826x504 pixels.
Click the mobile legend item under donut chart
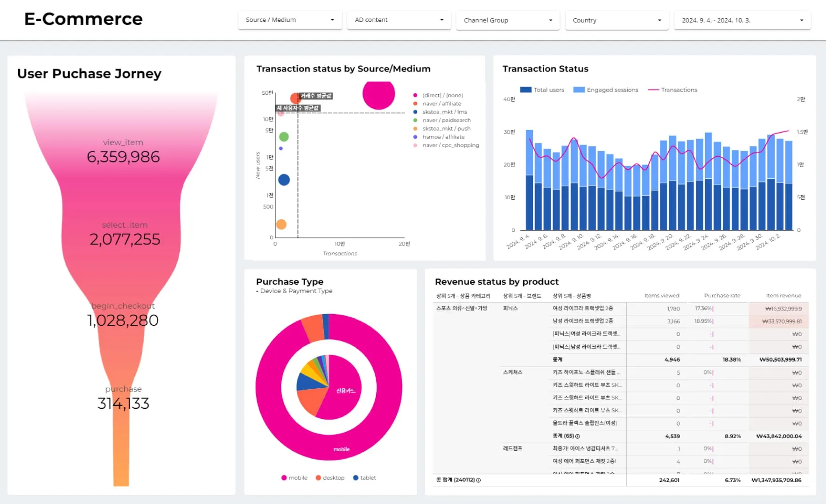tap(294, 478)
